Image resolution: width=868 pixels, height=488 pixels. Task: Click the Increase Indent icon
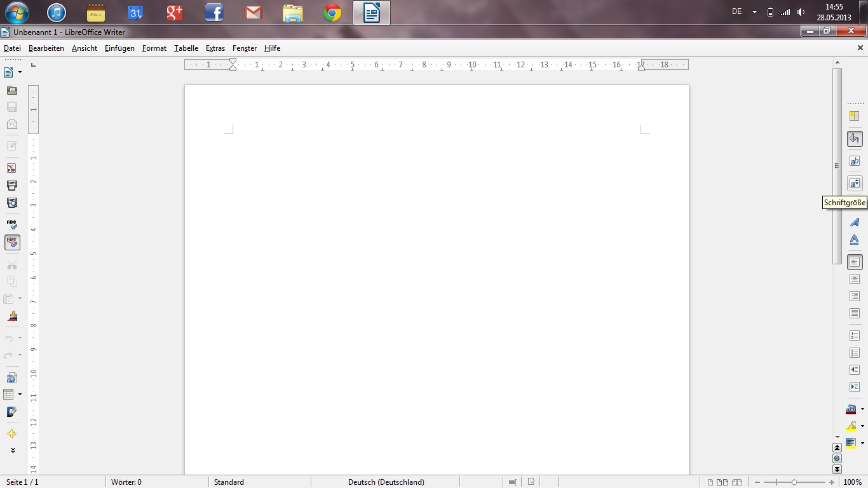point(855,387)
